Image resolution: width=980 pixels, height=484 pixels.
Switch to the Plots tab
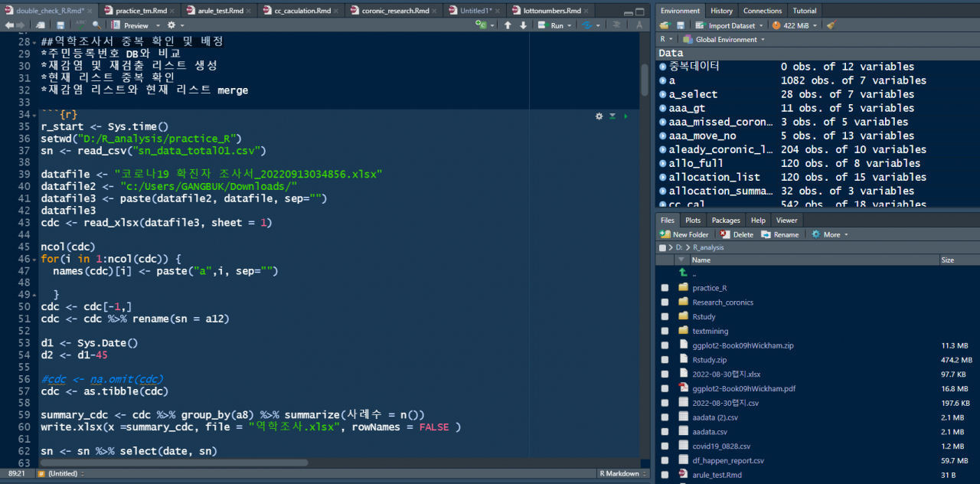tap(693, 220)
